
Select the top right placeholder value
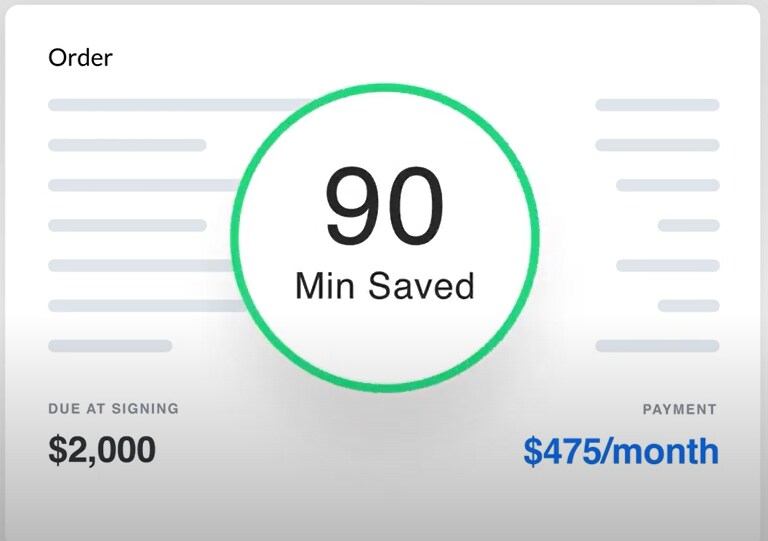657,105
